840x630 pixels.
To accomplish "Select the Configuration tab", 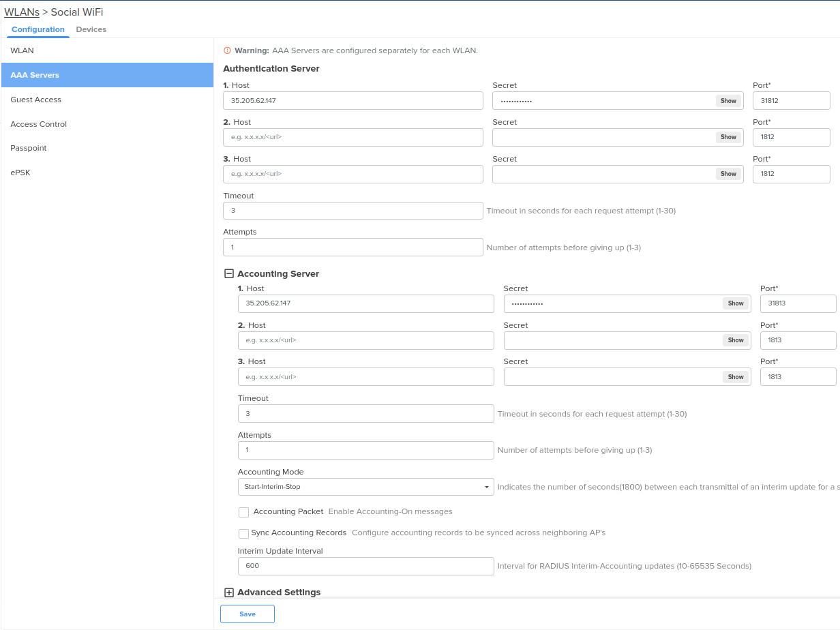I will click(x=38, y=29).
